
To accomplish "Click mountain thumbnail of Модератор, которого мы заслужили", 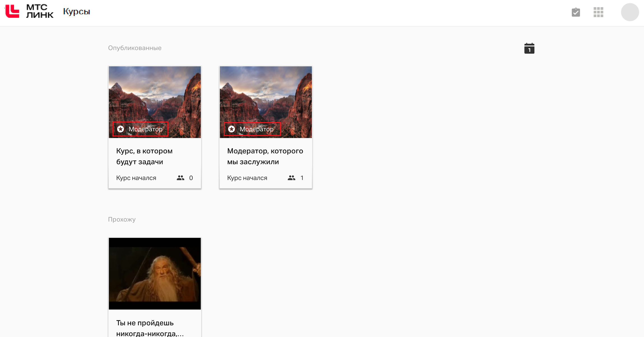I will pos(266,102).
